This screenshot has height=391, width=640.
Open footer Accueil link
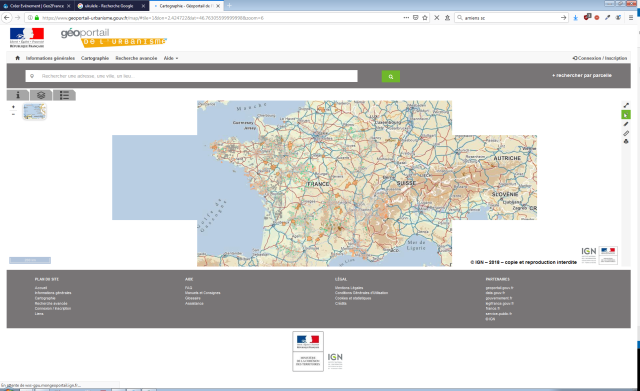click(41, 288)
